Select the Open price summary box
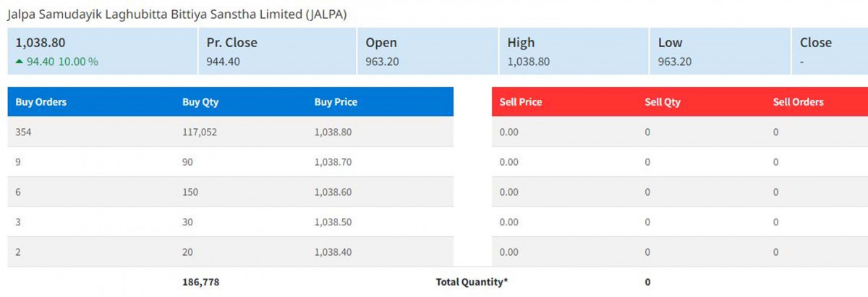 [x=427, y=51]
